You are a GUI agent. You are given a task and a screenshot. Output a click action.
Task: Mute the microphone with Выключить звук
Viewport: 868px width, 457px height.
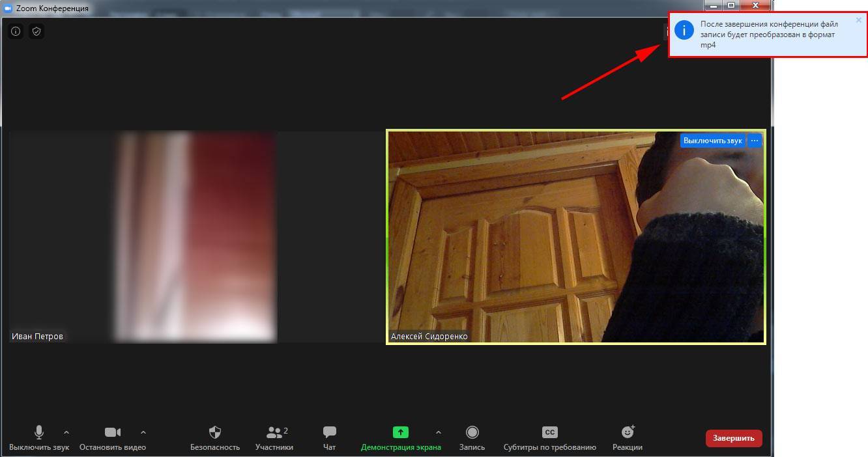coord(39,438)
